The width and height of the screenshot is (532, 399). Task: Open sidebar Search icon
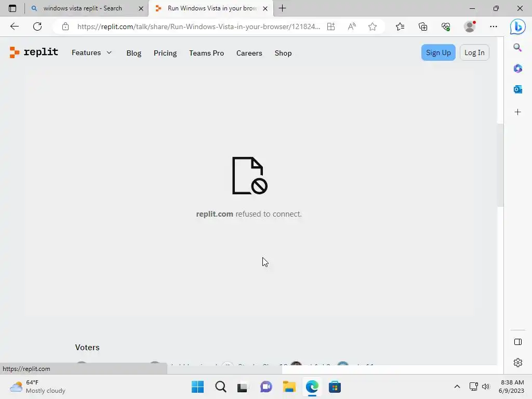coord(517,47)
